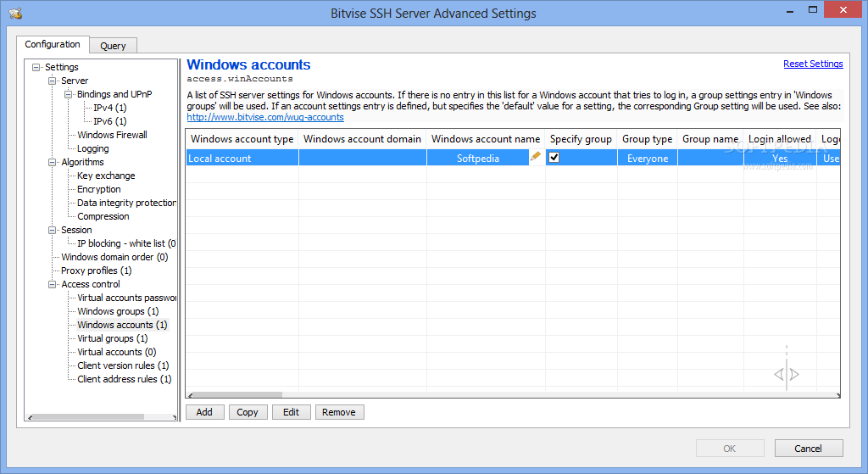The image size is (868, 474).
Task: Click the Bitvise app icon in title bar
Action: click(15, 13)
